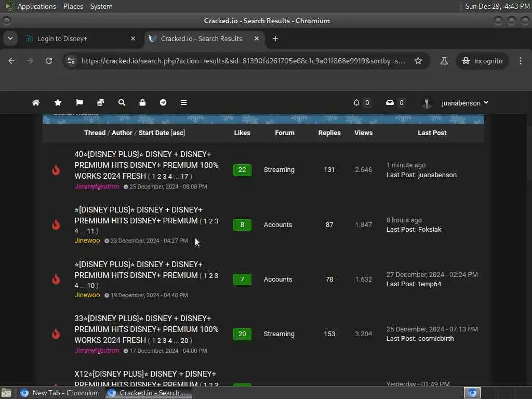
Task: Open the notifications bell icon
Action: [356, 103]
